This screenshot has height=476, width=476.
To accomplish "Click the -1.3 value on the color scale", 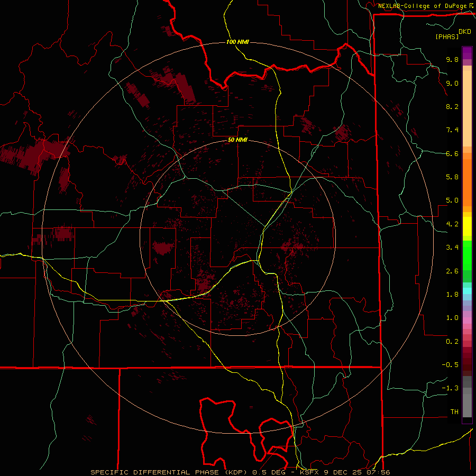I will tap(450, 389).
